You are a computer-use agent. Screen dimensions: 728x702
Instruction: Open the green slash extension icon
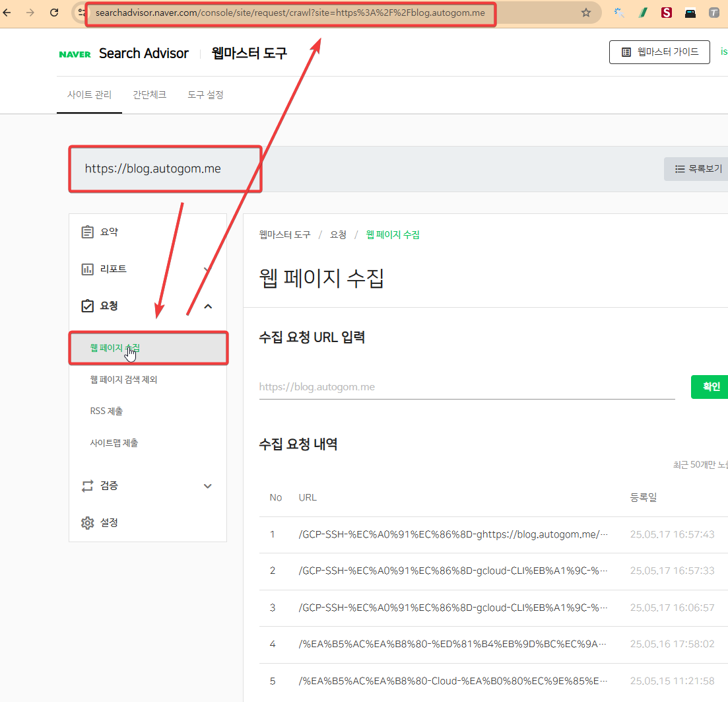click(x=643, y=13)
